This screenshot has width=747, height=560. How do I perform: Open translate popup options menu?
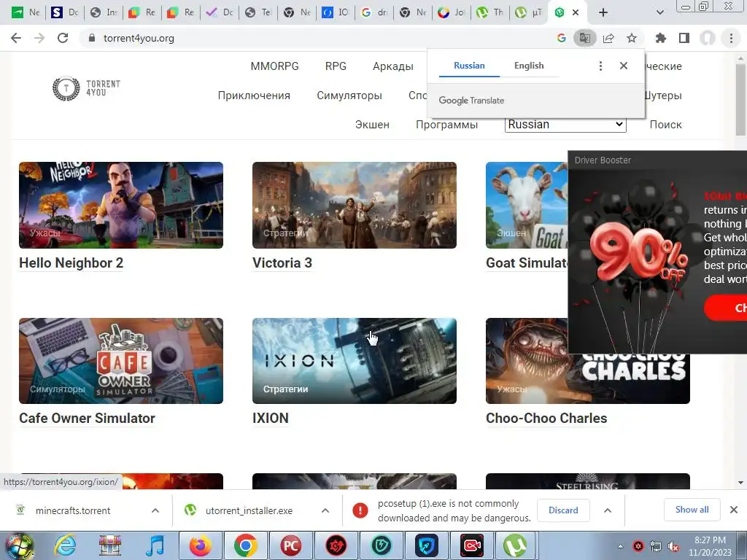click(x=601, y=66)
